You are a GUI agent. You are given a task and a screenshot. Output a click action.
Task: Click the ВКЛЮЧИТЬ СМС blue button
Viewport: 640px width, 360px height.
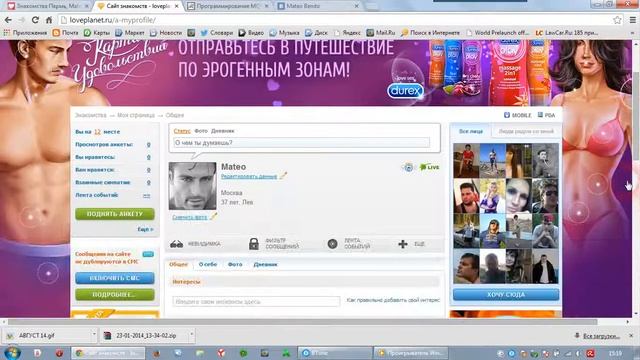(115, 278)
